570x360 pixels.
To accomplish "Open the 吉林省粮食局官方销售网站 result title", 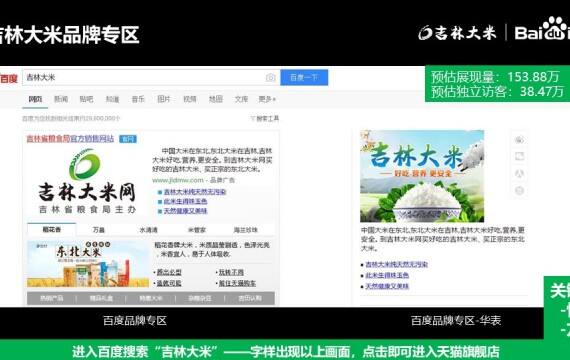I will [70, 139].
